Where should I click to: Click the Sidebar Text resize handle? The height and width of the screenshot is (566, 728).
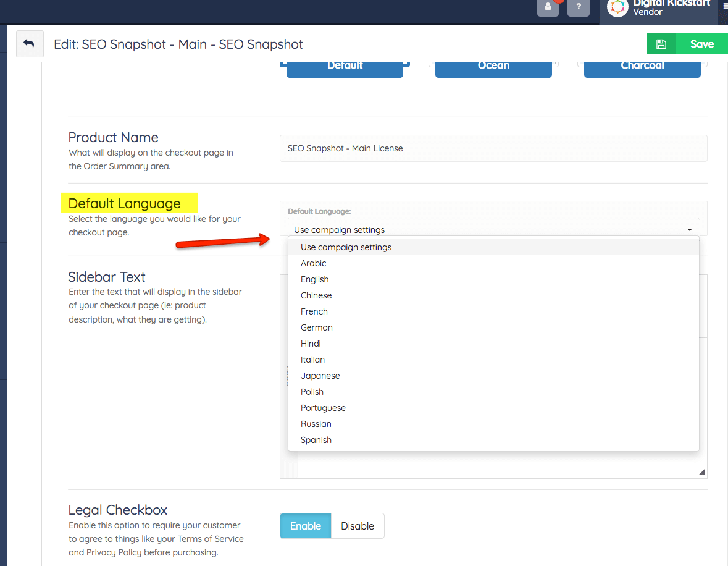pos(701,472)
